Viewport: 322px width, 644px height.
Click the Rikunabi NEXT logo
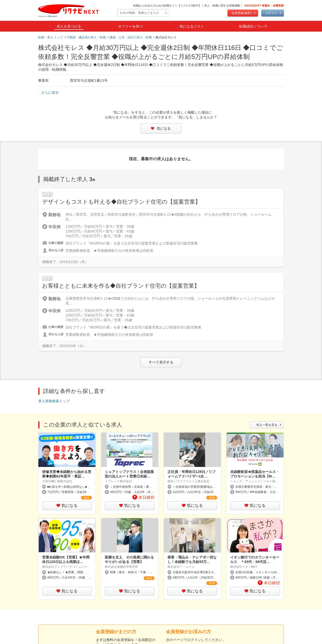(x=68, y=11)
